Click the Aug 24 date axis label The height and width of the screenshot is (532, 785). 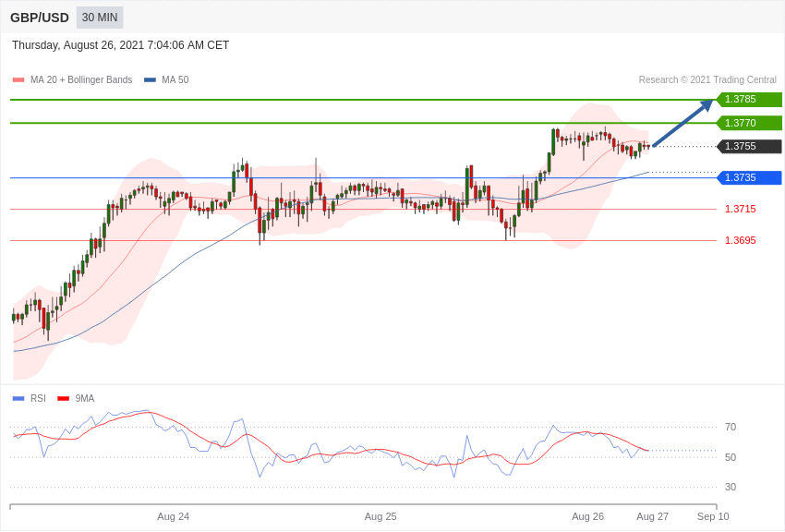point(173,516)
